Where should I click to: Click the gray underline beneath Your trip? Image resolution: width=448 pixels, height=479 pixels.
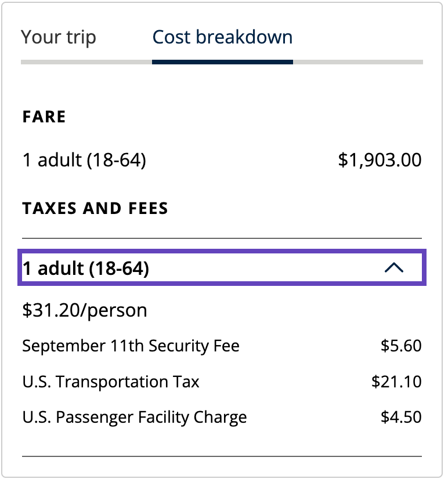click(86, 62)
